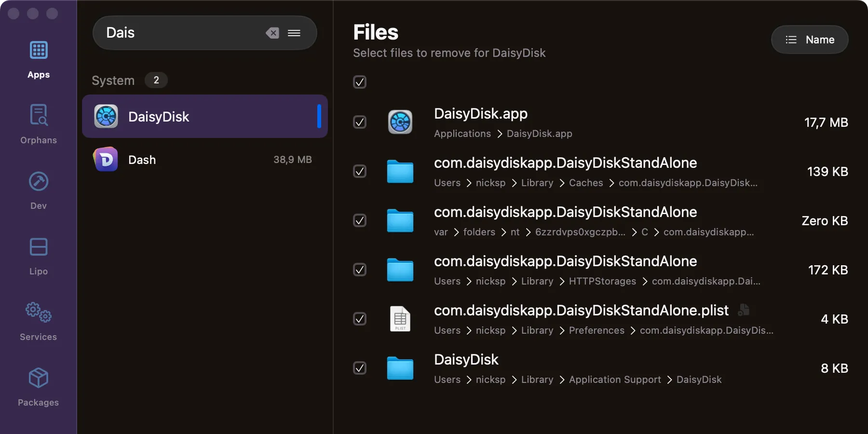Viewport: 868px width, 434px height.
Task: Click the 139 KB size value
Action: (x=827, y=172)
